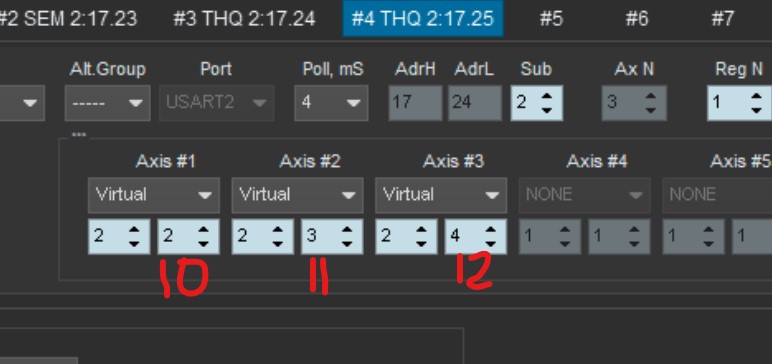
Task: Open the Axis #3 type dropdown
Action: pos(441,195)
